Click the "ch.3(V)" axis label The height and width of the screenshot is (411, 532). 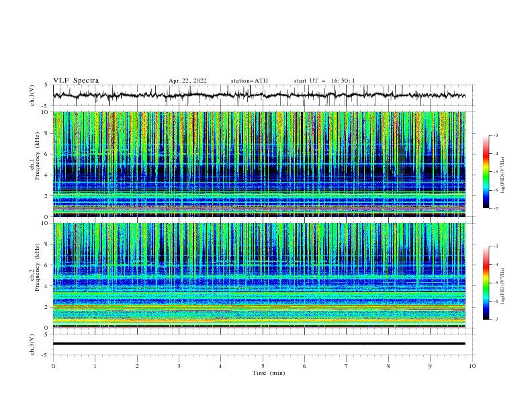click(32, 345)
